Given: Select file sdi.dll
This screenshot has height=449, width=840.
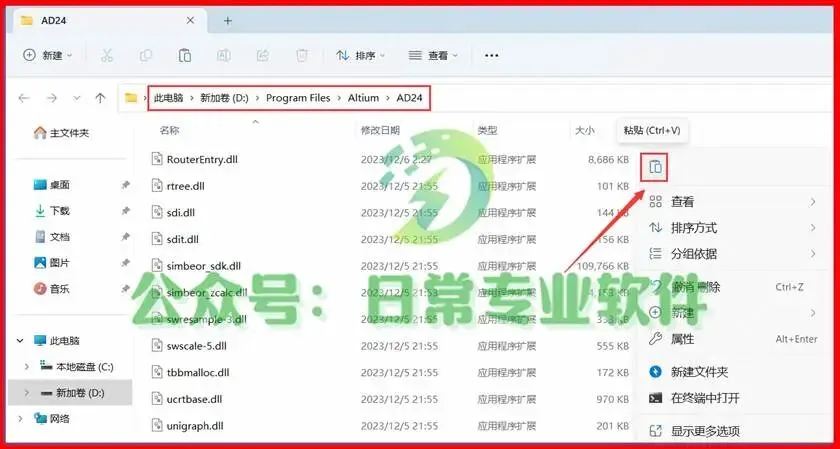Looking at the screenshot, I should click(x=181, y=213).
